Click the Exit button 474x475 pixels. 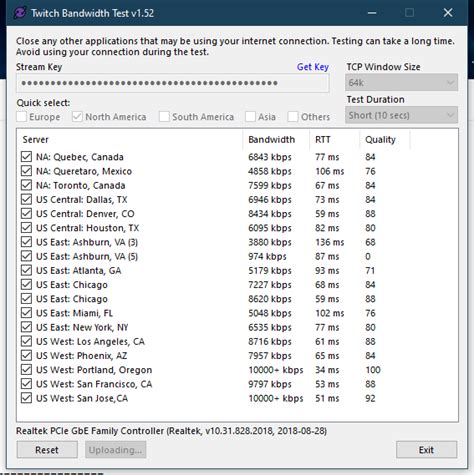pyautogui.click(x=426, y=450)
